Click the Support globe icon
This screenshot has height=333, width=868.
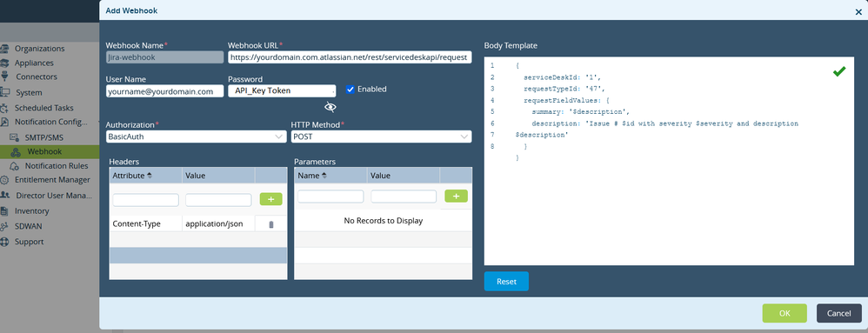[4, 242]
